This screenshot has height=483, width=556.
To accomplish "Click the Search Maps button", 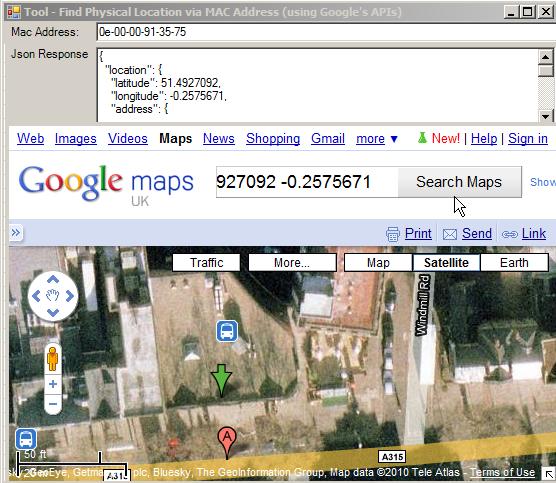I will [460, 182].
